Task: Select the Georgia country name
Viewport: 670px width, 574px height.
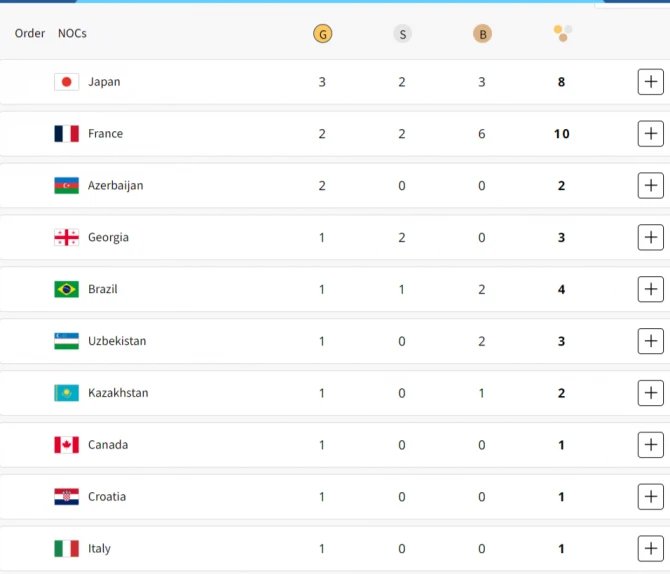Action: click(108, 238)
